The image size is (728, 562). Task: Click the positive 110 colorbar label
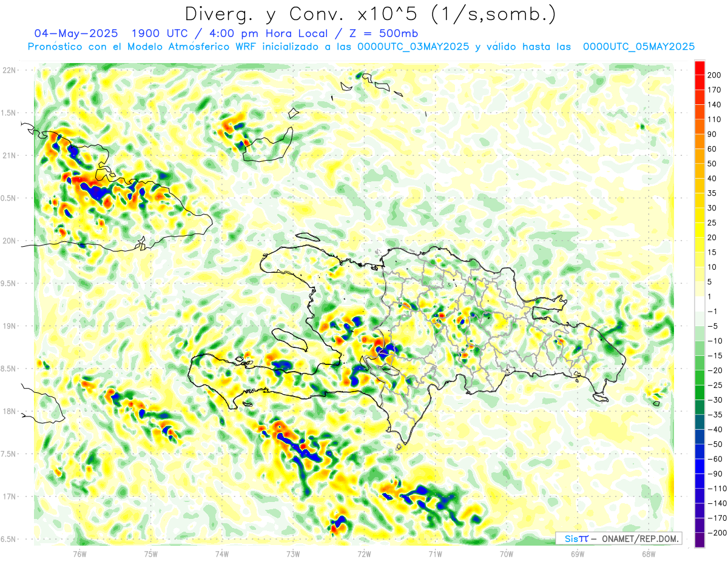pyautogui.click(x=715, y=119)
